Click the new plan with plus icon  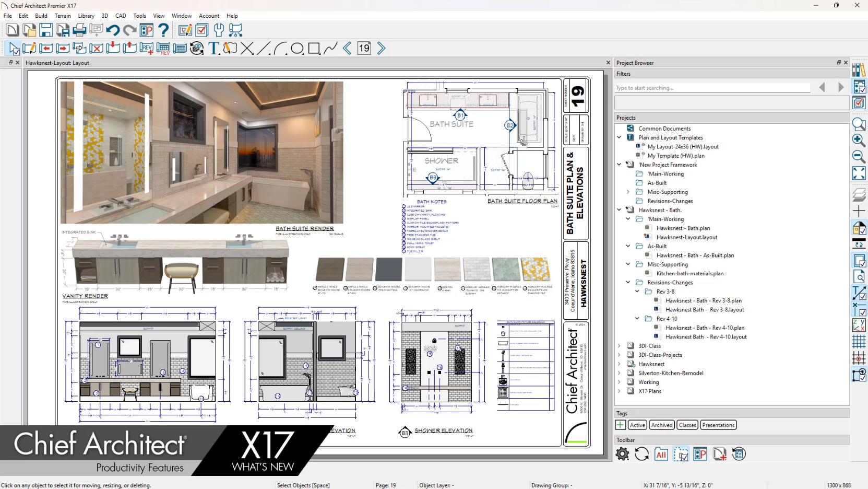719,454
